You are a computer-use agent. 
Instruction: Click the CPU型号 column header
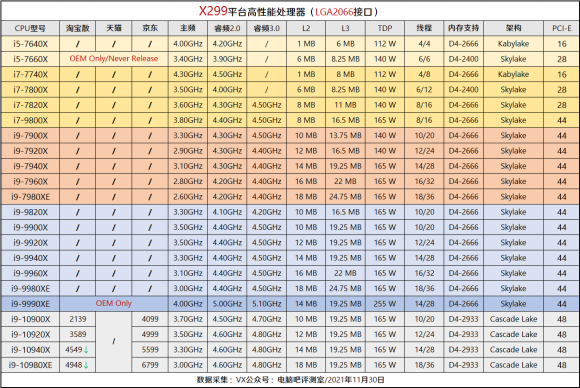pyautogui.click(x=30, y=28)
